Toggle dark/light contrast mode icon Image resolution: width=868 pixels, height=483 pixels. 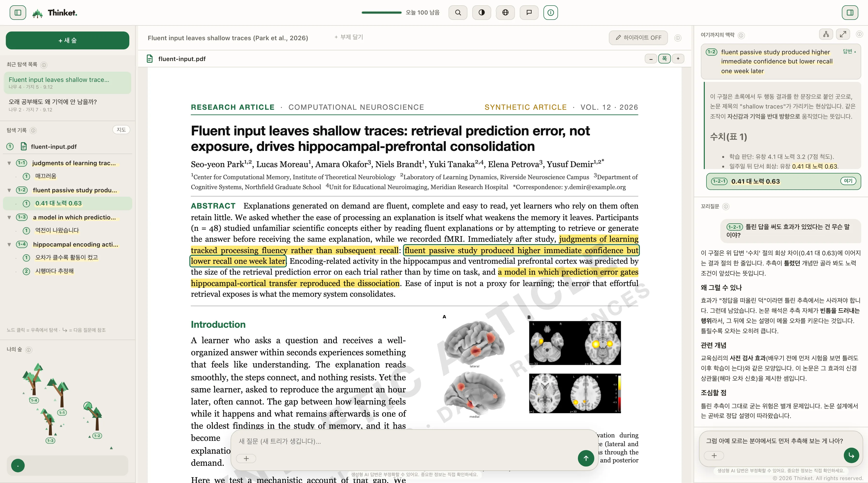tap(481, 12)
